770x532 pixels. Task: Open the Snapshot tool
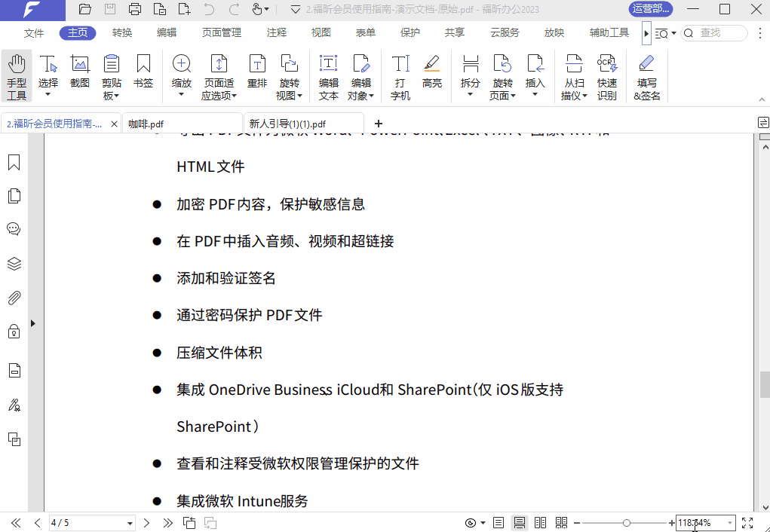tap(79, 73)
